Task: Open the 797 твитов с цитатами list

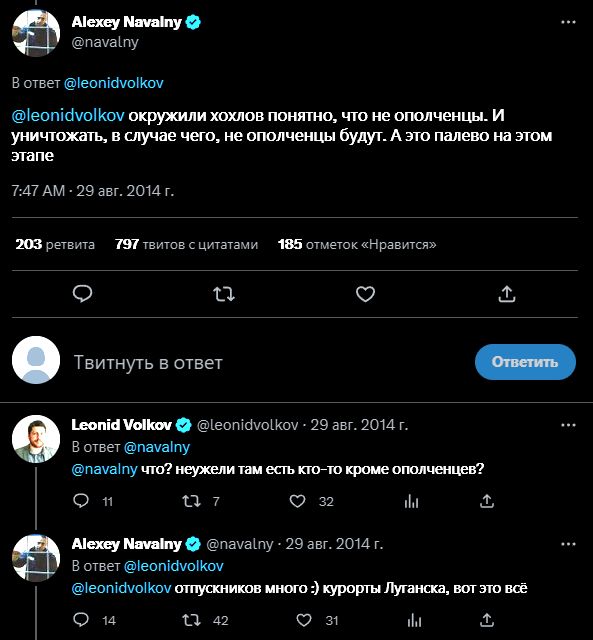Action: click(x=187, y=244)
